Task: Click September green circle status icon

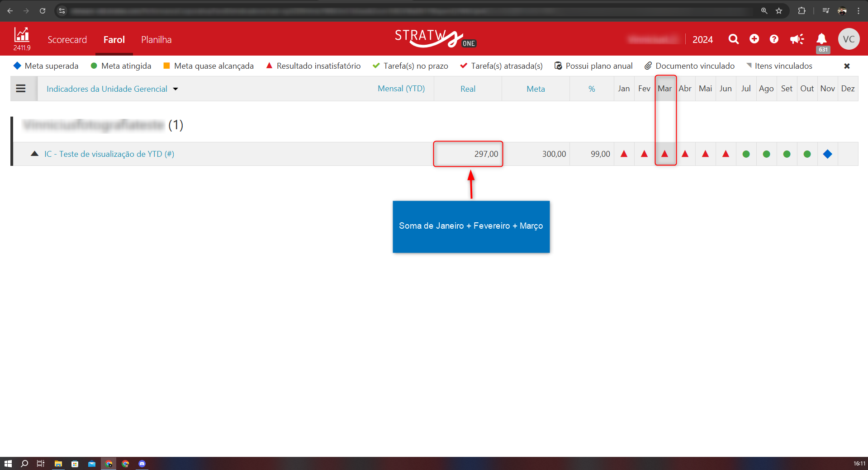Action: point(787,154)
